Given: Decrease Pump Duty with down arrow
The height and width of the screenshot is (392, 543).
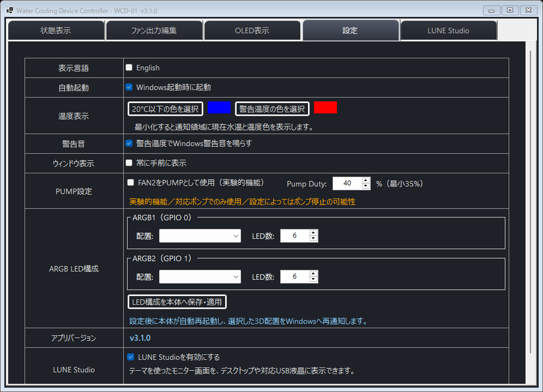Looking at the screenshot, I should [366, 186].
